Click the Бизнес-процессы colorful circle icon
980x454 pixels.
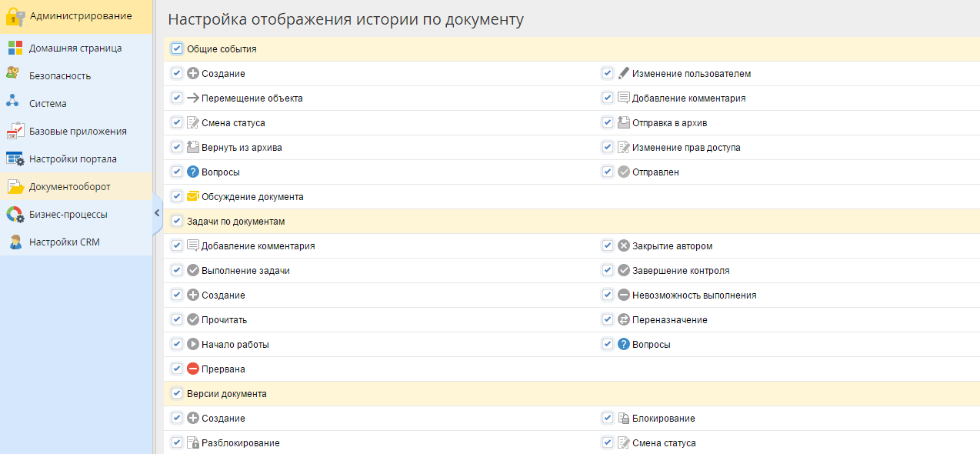15,215
